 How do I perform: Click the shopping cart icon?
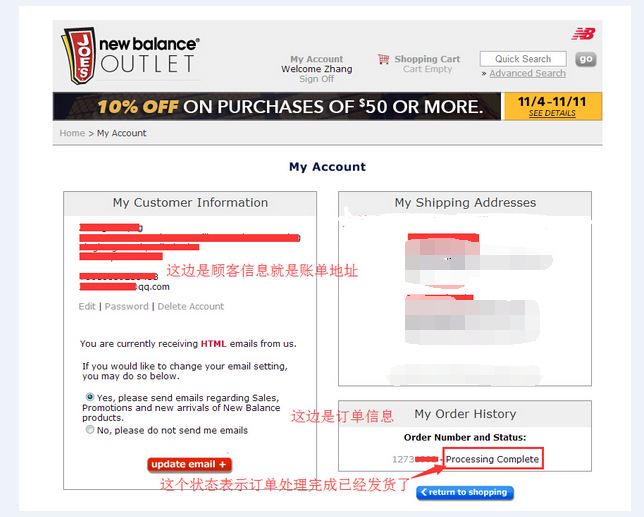coord(384,59)
